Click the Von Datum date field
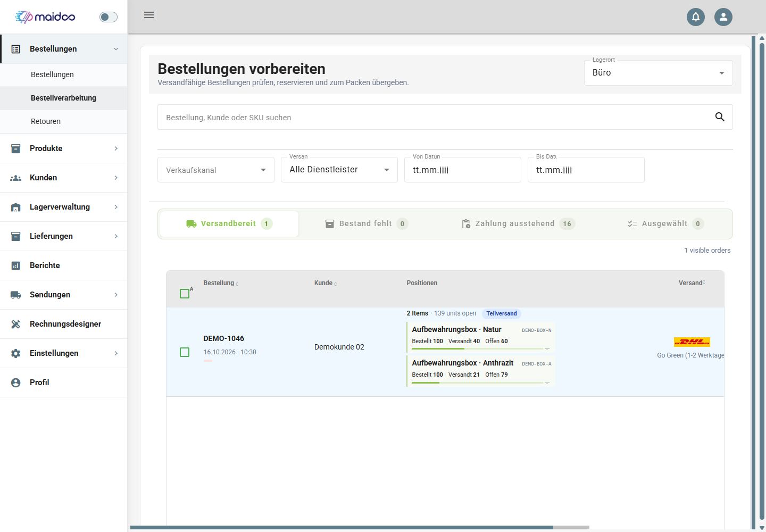 pos(463,170)
